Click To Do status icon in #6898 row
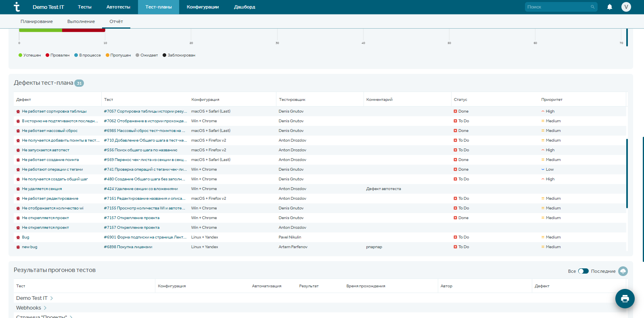This screenshot has height=318, width=644. tap(455, 247)
